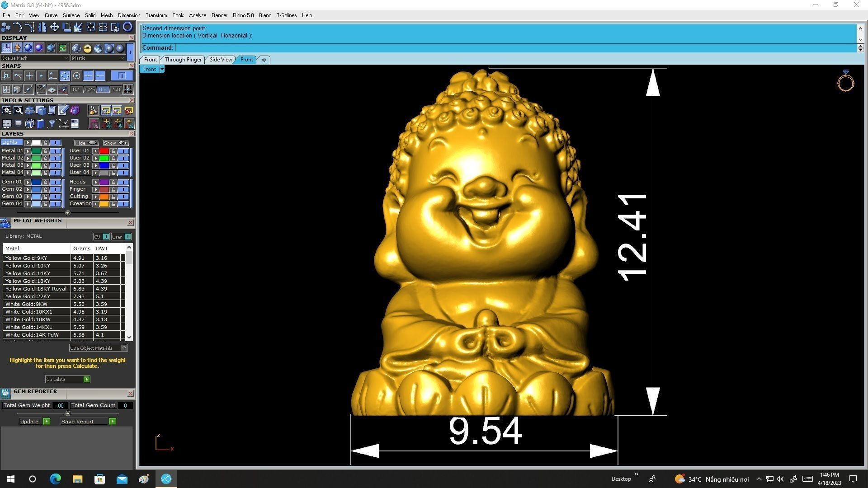Click the Metal Weights scale icon

[x=5, y=223]
